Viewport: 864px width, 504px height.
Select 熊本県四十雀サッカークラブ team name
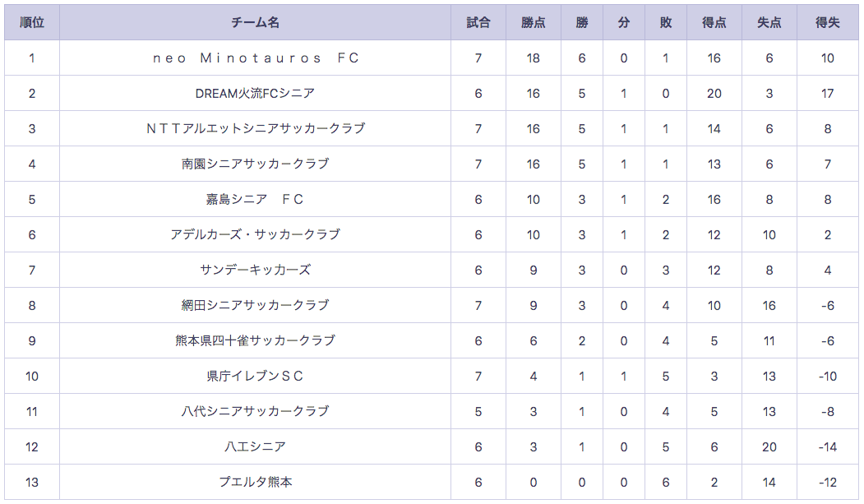[255, 340]
